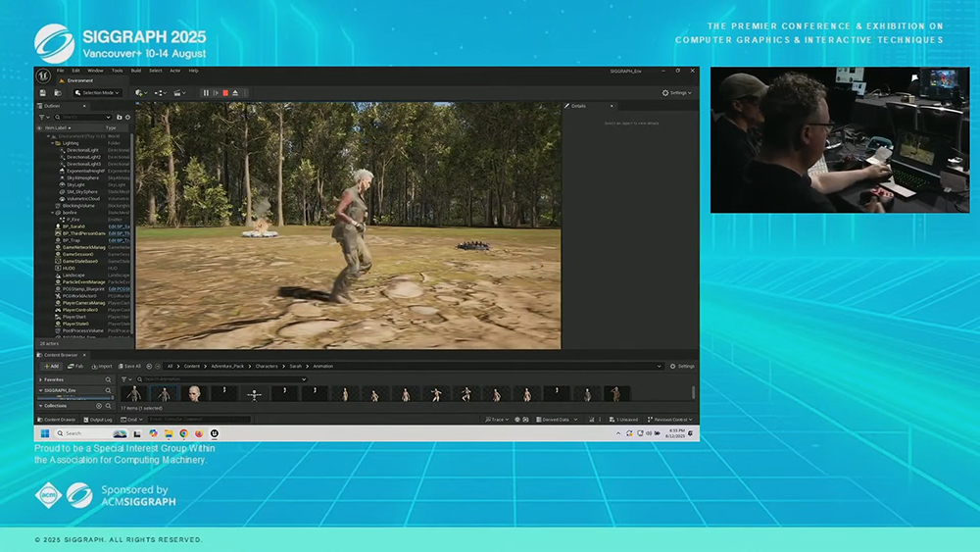The image size is (980, 552).
Task: Collapse the Lighting folder in Outliner
Action: coord(53,143)
